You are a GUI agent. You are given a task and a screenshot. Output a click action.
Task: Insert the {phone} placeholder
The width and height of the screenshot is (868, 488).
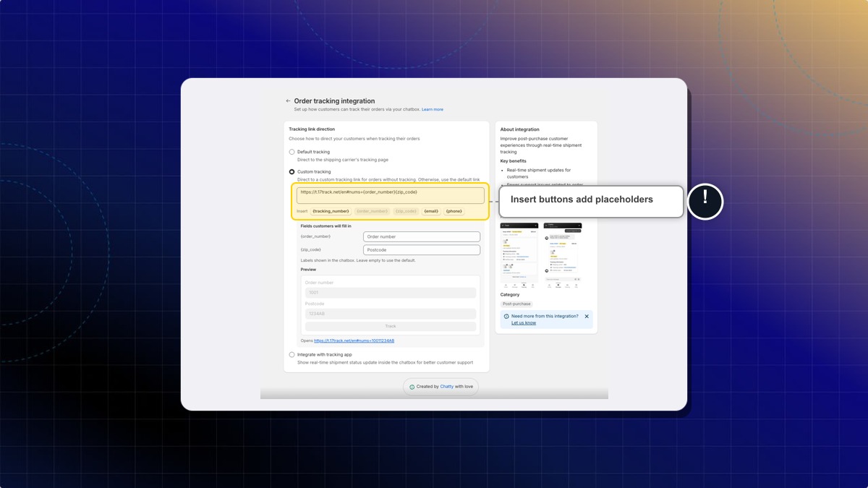(454, 211)
